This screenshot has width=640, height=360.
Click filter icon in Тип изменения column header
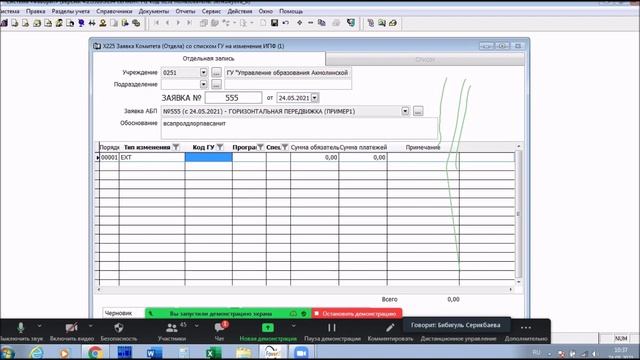176,147
